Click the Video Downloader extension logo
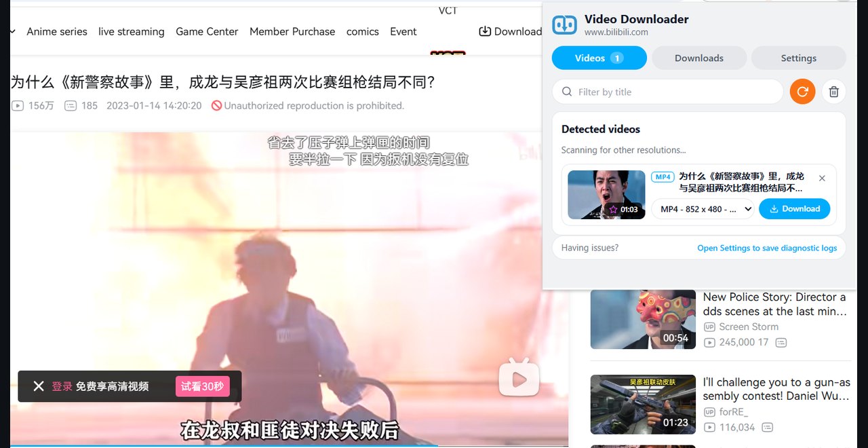This screenshot has height=448, width=868. tap(564, 24)
